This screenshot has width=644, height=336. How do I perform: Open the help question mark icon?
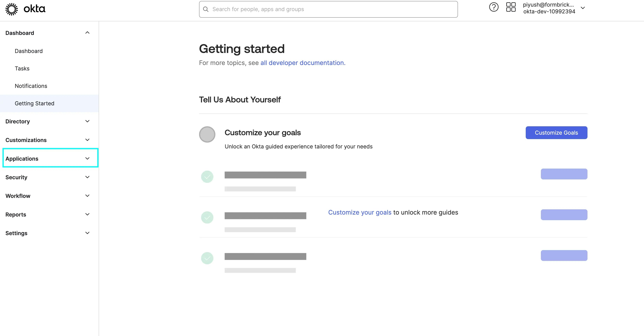coord(493,7)
